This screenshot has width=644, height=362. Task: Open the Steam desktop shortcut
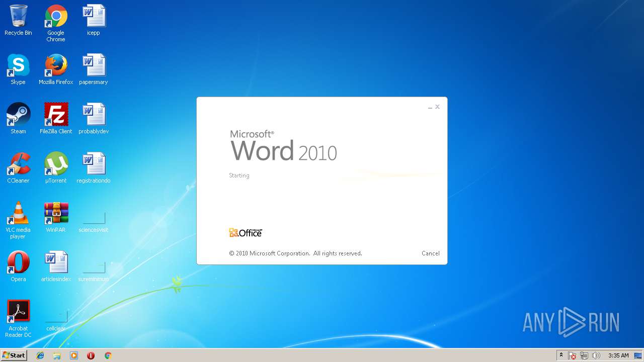[18, 119]
